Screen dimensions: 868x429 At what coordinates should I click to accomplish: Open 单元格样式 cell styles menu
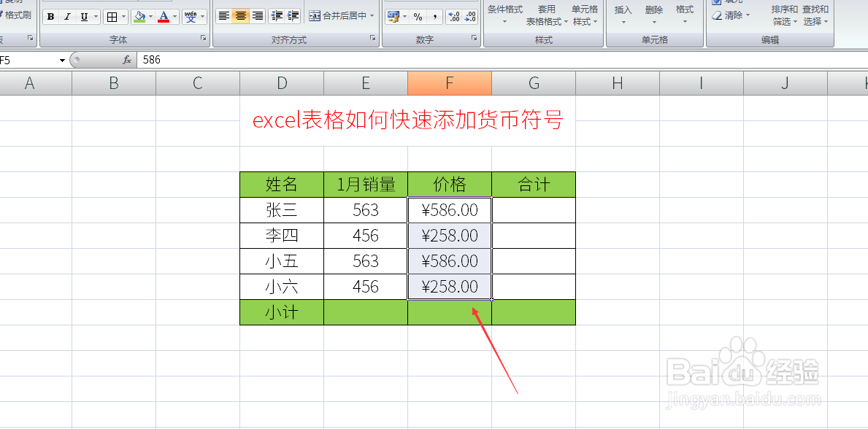tap(585, 15)
